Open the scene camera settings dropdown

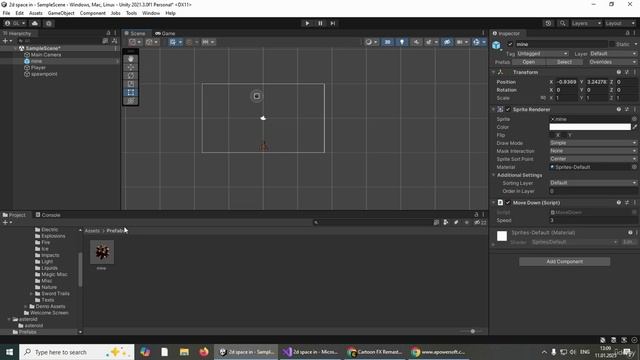462,42
